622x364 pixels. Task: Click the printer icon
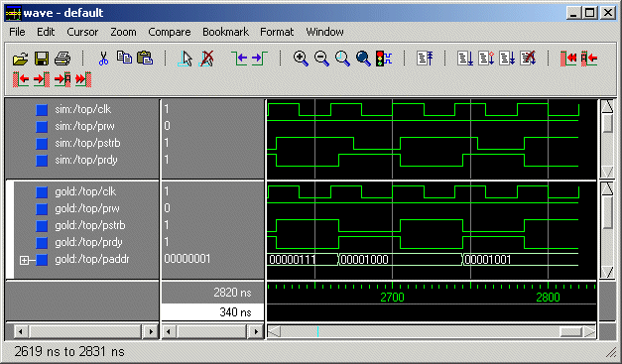(x=62, y=59)
